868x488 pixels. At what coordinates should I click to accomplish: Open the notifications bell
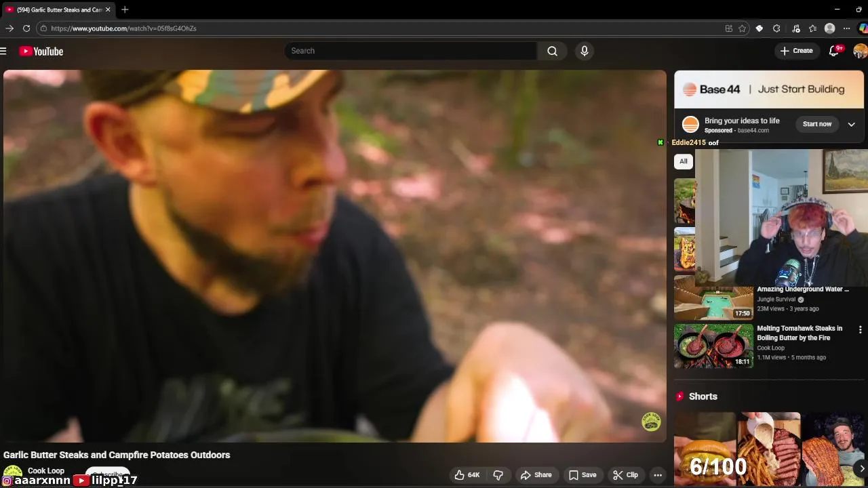point(834,51)
